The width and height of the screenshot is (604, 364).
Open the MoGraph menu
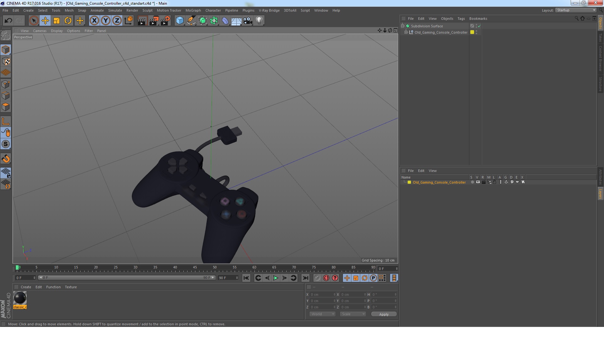[193, 10]
